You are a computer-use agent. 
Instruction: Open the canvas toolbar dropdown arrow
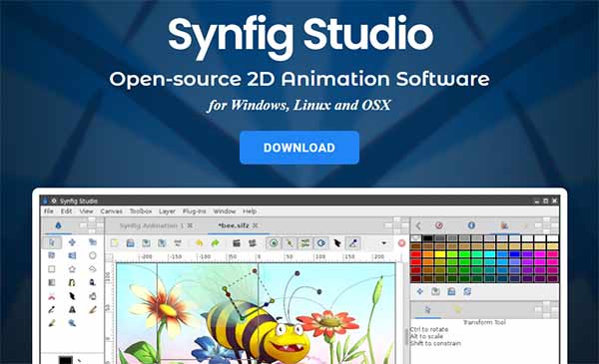(384, 243)
